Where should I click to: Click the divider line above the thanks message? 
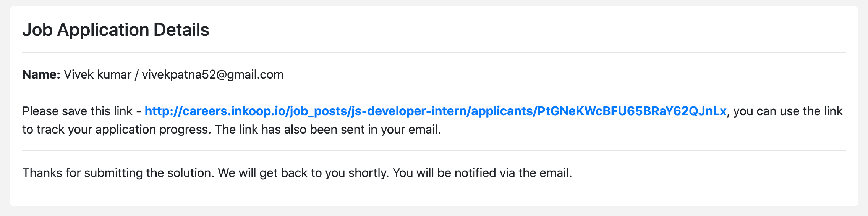coord(434,151)
